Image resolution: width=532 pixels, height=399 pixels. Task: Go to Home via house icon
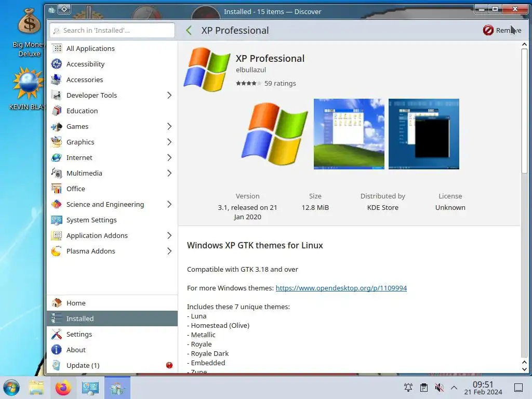tap(57, 303)
